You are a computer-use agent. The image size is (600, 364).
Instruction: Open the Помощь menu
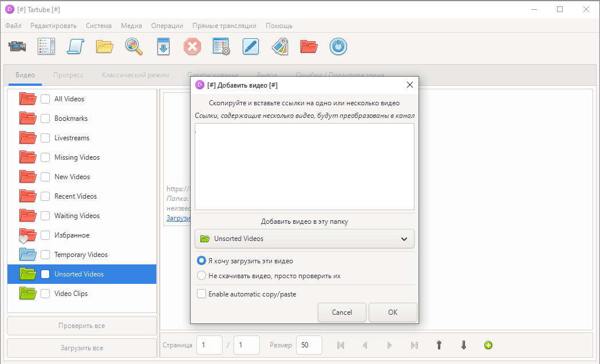click(x=279, y=26)
